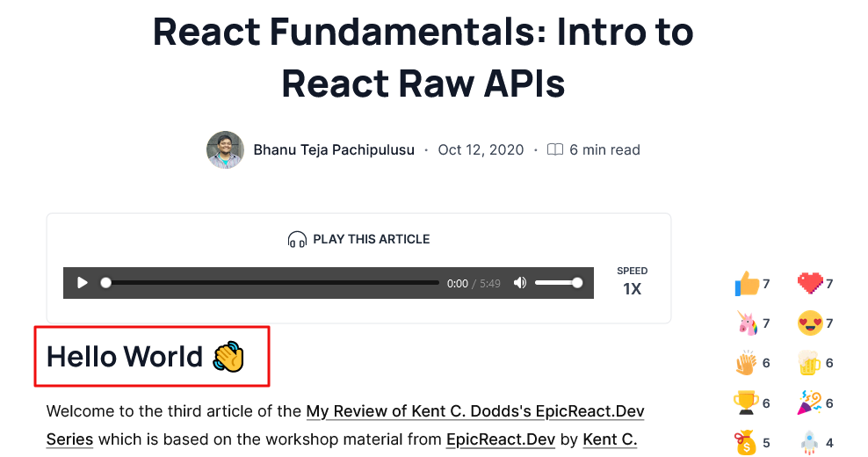The height and width of the screenshot is (457, 868).
Task: Click the heart-eyes face reaction
Action: (809, 323)
